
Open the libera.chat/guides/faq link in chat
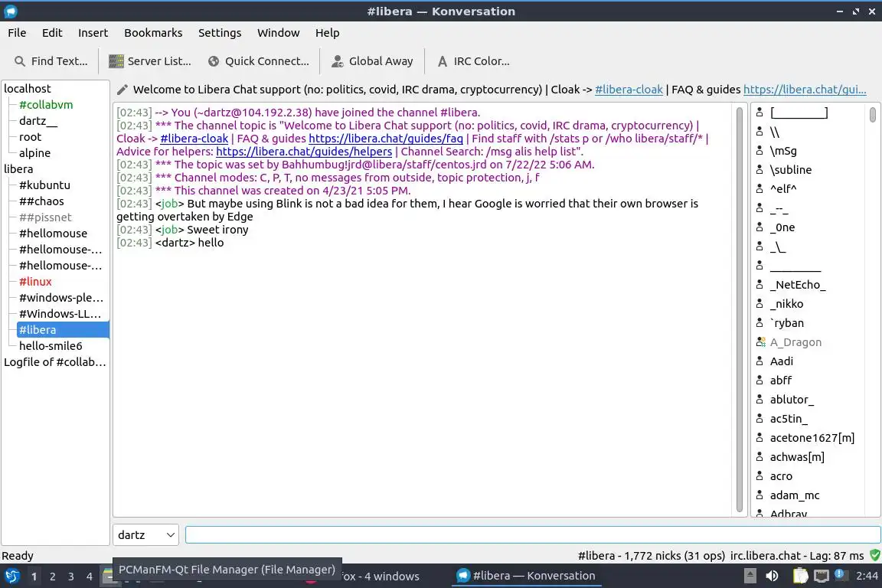click(x=386, y=139)
